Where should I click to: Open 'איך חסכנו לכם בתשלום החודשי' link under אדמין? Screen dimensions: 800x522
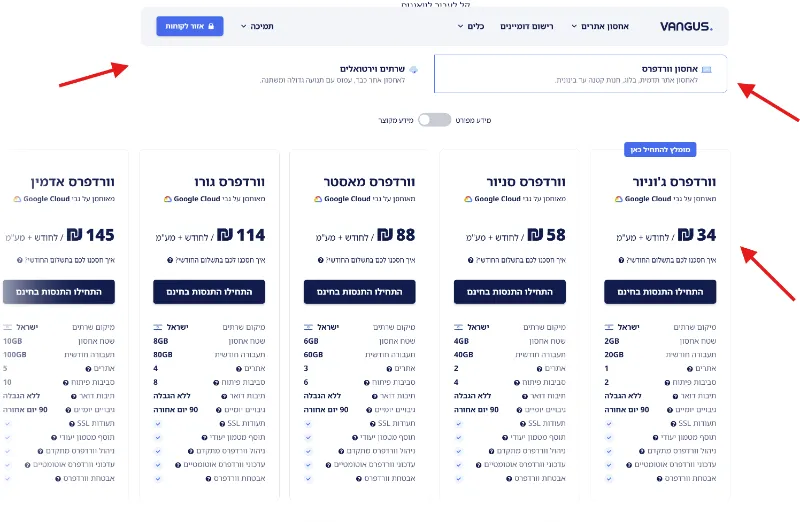(x=70, y=260)
